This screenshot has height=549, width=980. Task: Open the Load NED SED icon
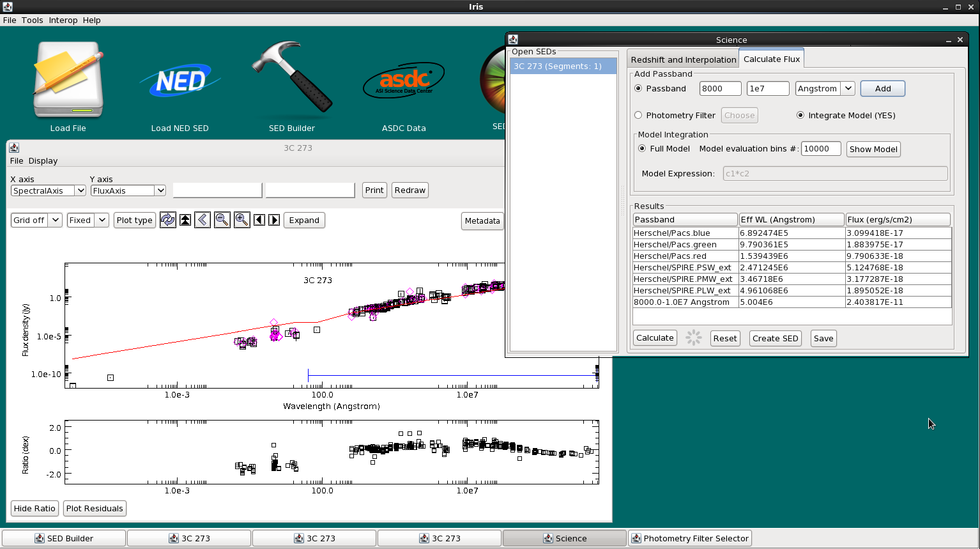[180, 81]
